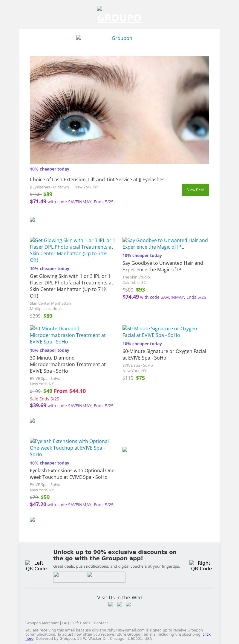239x644 pixels.
Task: Click the View Deal button
Action: pos(195,190)
